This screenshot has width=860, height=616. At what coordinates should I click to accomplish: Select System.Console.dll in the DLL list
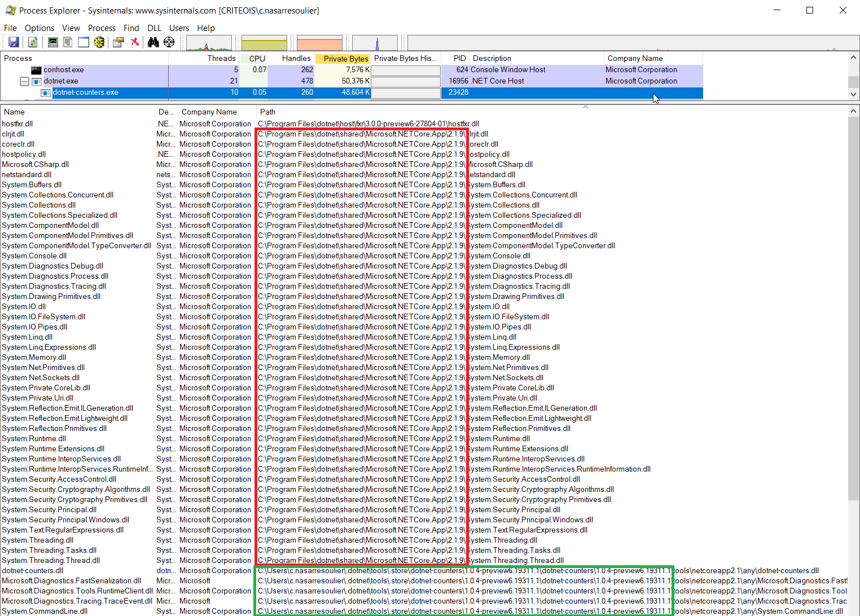pyautogui.click(x=34, y=256)
